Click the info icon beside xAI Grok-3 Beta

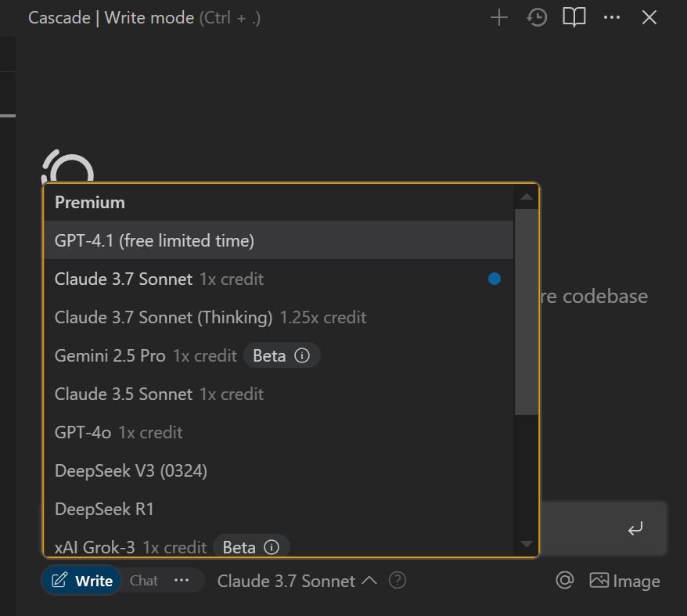[272, 547]
